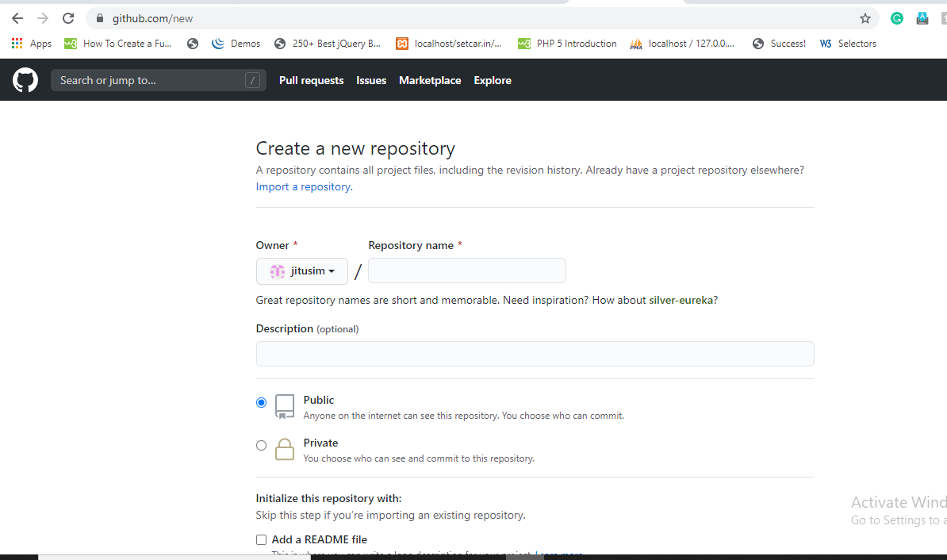
Task: Focus the Repository name input field
Action: [467, 270]
